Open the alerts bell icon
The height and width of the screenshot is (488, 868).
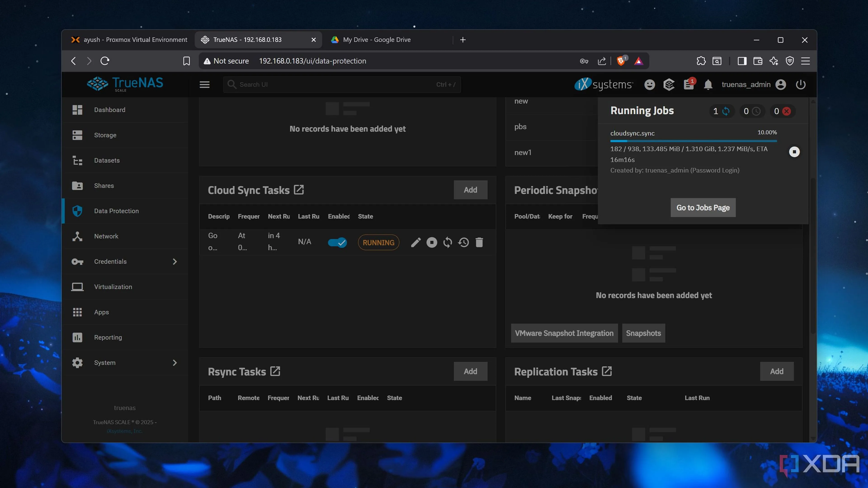coord(708,84)
